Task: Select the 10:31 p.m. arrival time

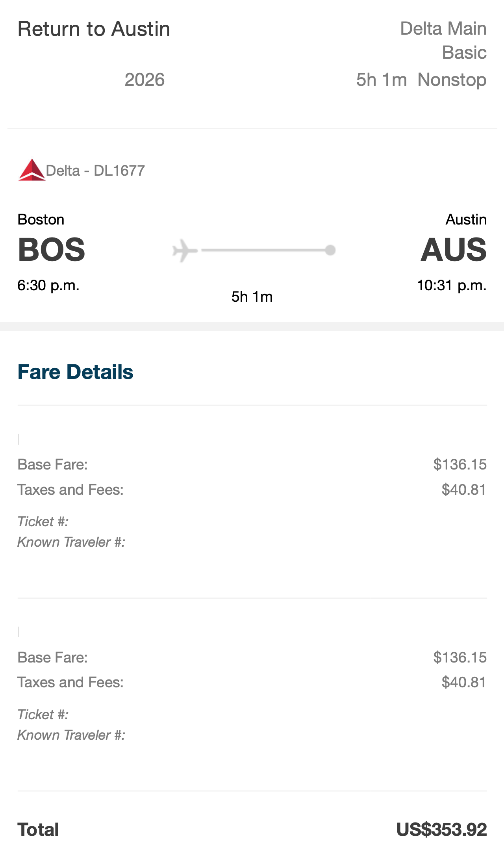Action: (452, 285)
